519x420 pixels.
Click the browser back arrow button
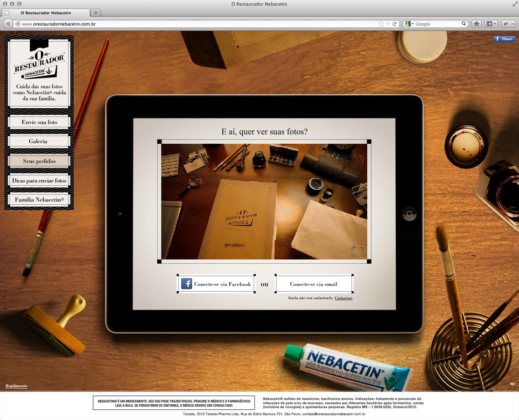7,24
